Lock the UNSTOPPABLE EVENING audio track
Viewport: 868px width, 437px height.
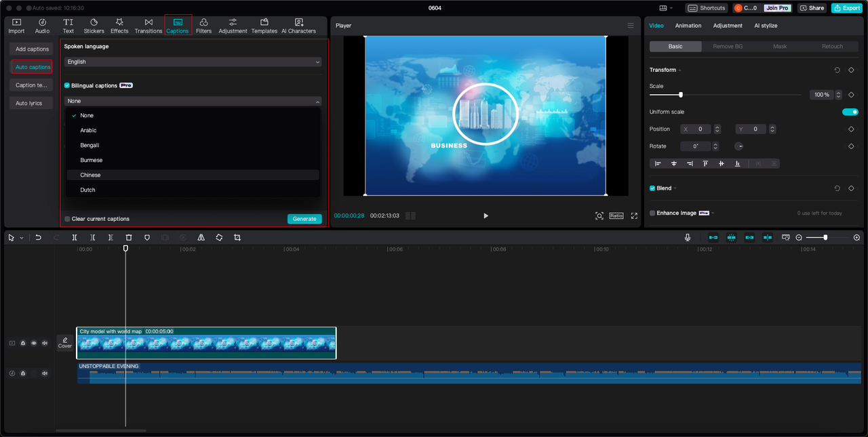pyautogui.click(x=23, y=373)
